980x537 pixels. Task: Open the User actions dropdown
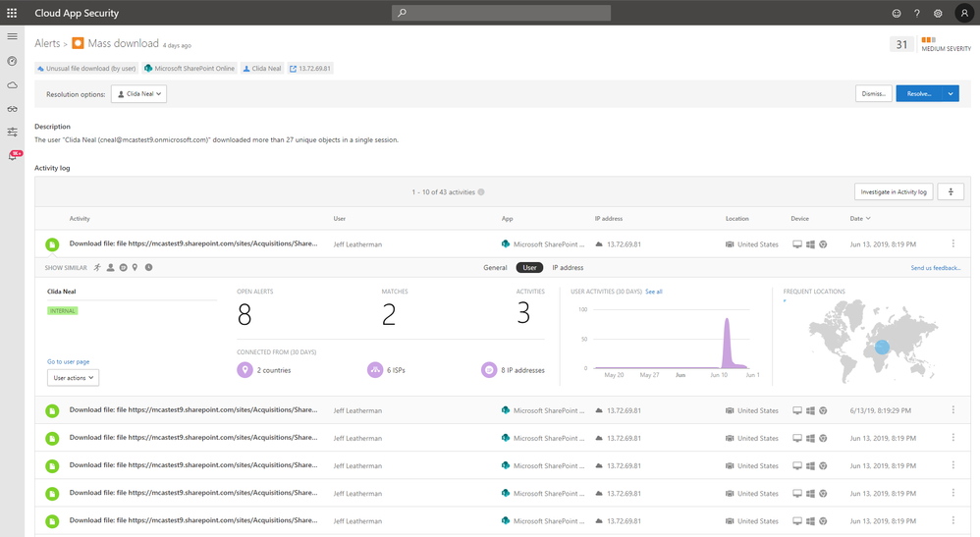(73, 378)
